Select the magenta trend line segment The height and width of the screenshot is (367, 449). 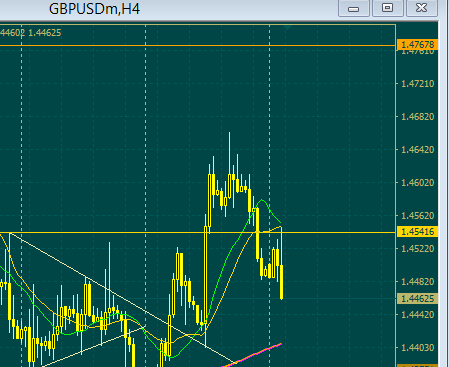point(253,354)
